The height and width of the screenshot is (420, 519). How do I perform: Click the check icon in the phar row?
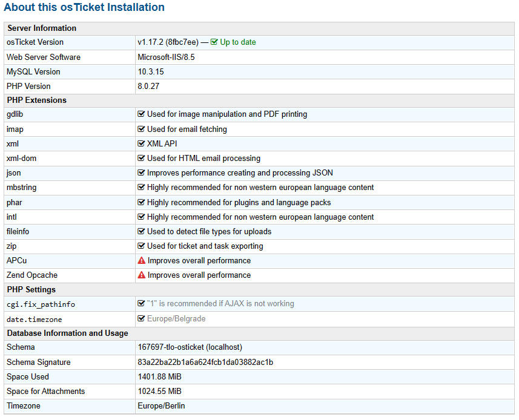pyautogui.click(x=141, y=202)
